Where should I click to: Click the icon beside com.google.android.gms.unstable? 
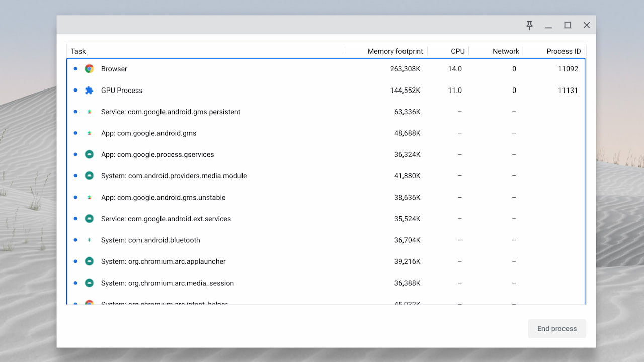pyautogui.click(x=89, y=198)
